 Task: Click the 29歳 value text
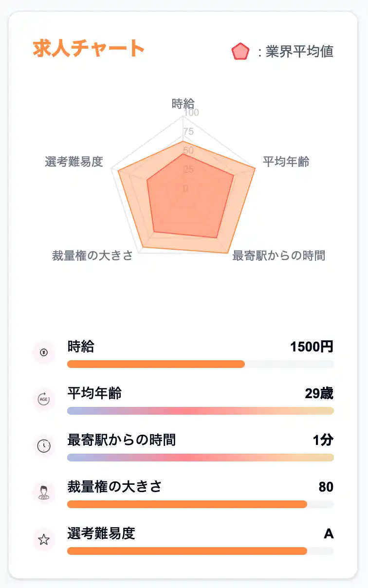[x=319, y=393]
